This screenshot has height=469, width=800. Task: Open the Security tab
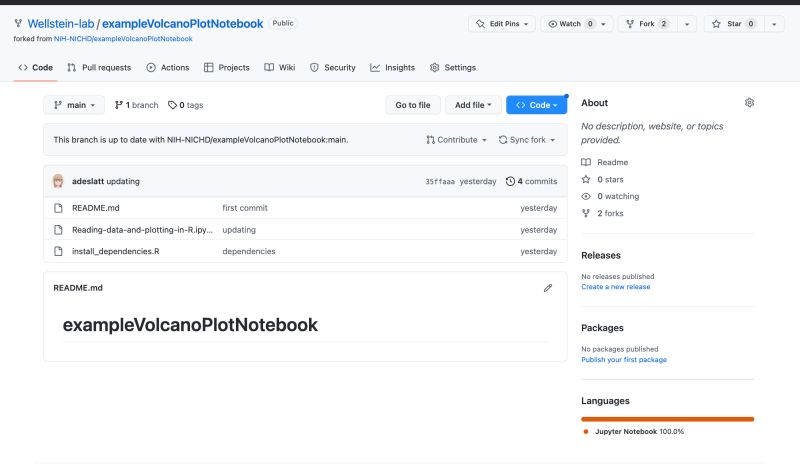[333, 67]
